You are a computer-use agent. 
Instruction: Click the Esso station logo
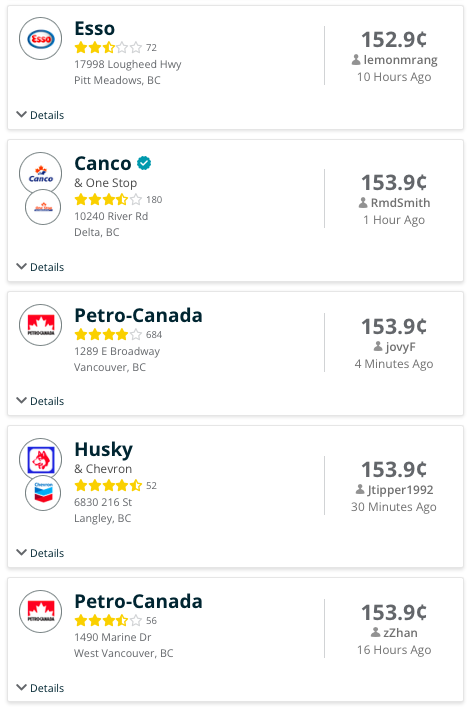pyautogui.click(x=41, y=39)
